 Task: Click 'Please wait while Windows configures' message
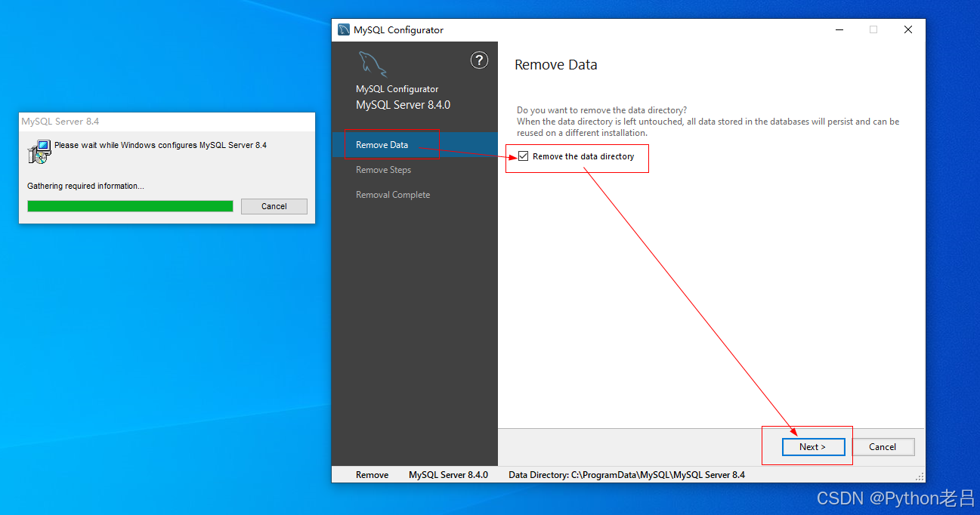(x=160, y=145)
